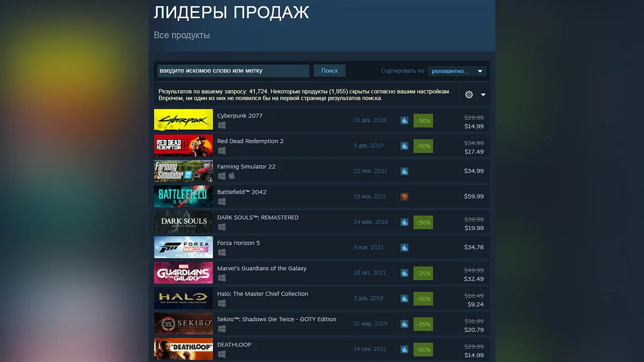
Task: Select the DARK SOULS: REMASTERED thumbnail
Action: [x=184, y=222]
